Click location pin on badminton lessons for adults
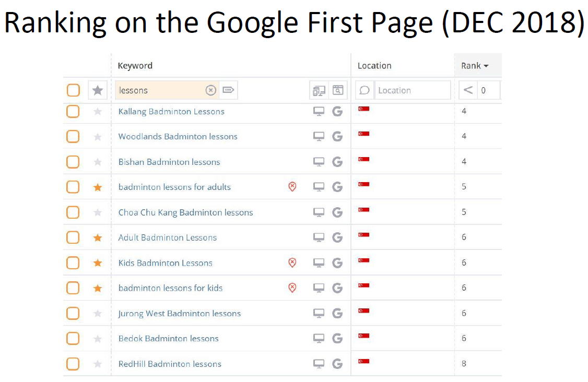Viewport: 588px width, 382px height. point(292,187)
